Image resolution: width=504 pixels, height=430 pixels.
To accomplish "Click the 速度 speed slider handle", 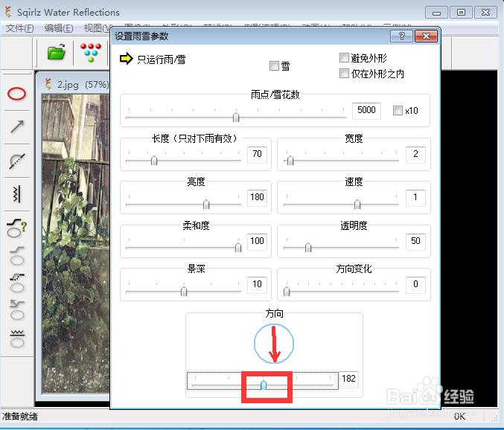I will tap(357, 205).
